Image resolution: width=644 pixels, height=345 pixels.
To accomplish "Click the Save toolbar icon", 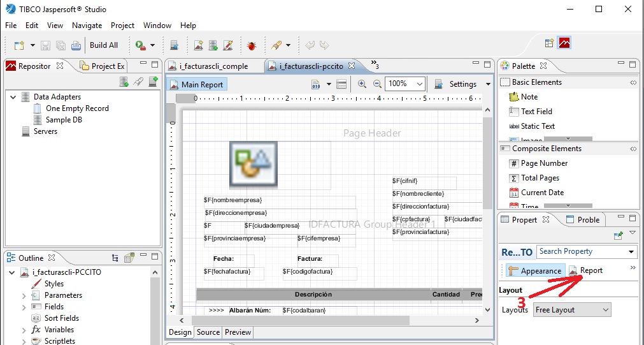I will pos(46,45).
